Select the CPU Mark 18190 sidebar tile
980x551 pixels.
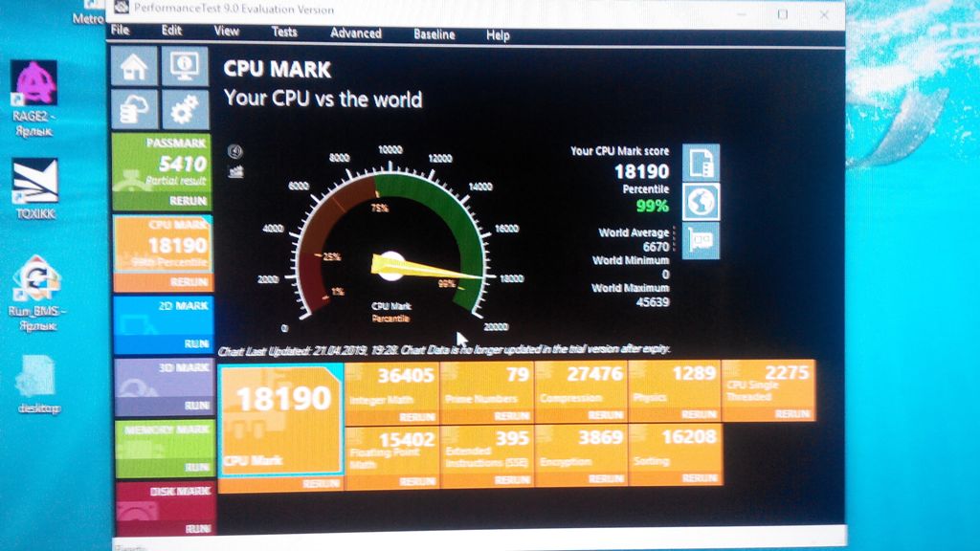coord(163,245)
